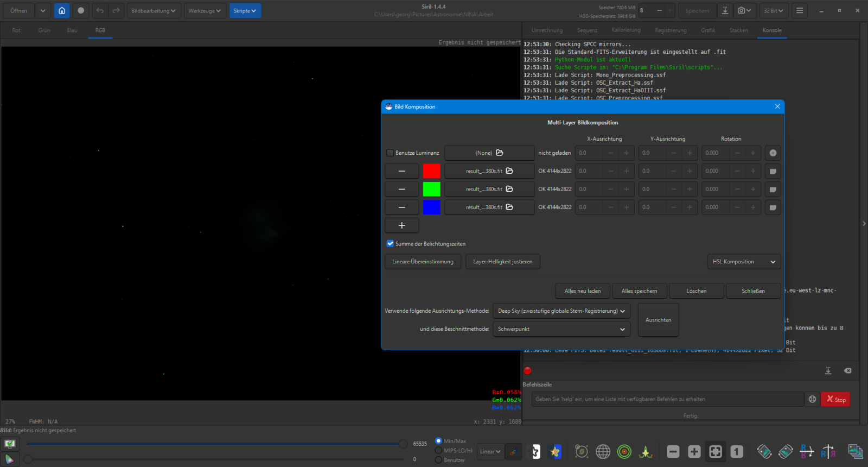Viewport: 868px width, 467px height.
Task: Click the globe astrometry icon in bottom toolbar
Action: [x=603, y=451]
